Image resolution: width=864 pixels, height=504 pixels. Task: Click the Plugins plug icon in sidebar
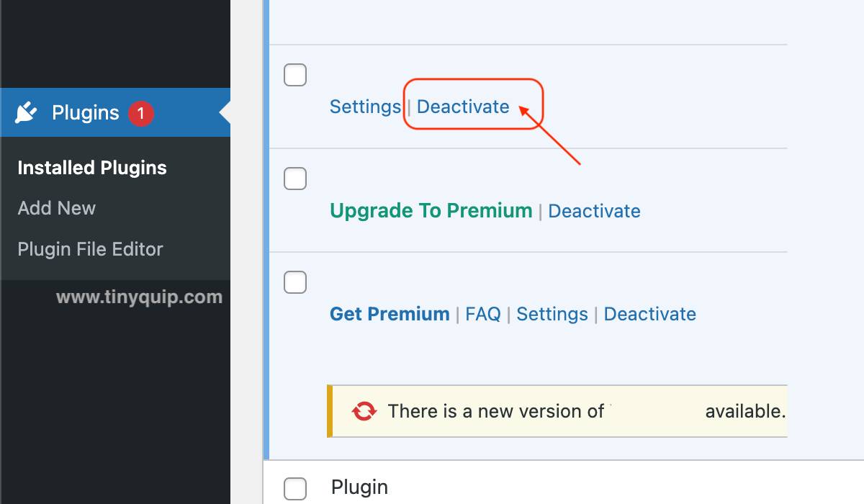click(x=27, y=112)
